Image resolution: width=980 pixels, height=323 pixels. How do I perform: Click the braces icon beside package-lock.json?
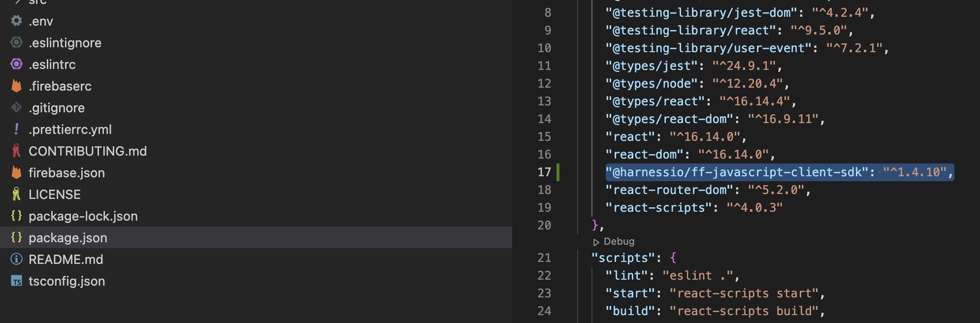click(x=16, y=216)
